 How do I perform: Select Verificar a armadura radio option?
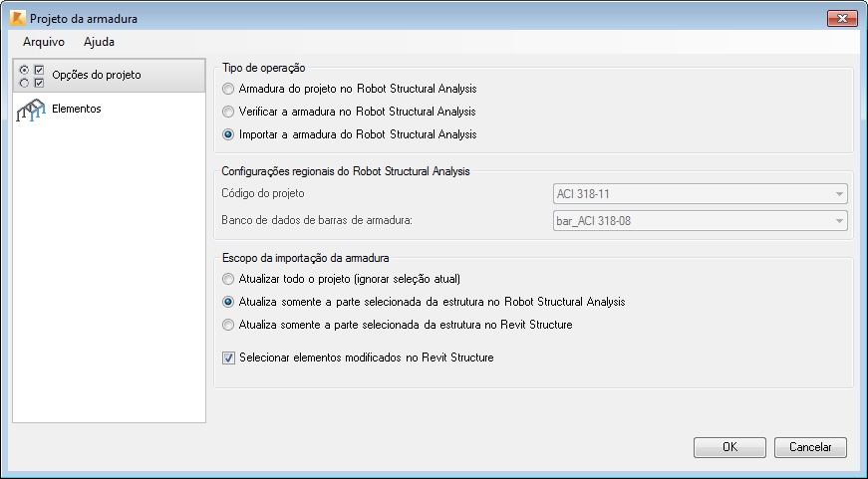pos(228,112)
